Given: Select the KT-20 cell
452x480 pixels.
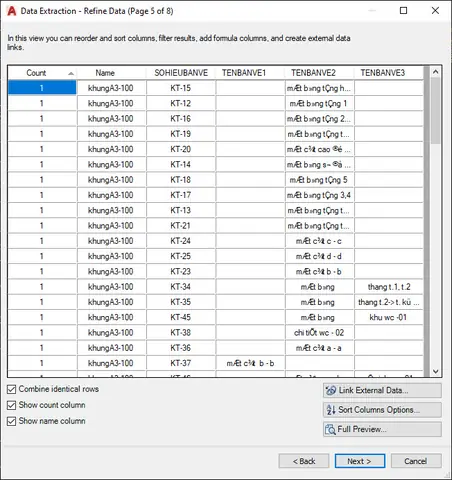Looking at the screenshot, I should (181, 149).
